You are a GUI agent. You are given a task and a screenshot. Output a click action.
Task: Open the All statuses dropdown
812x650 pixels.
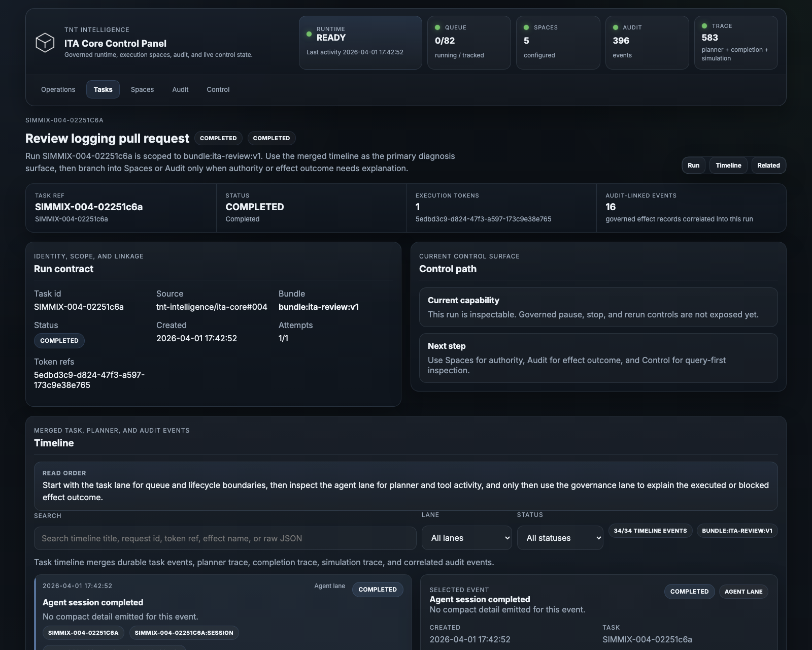point(560,537)
